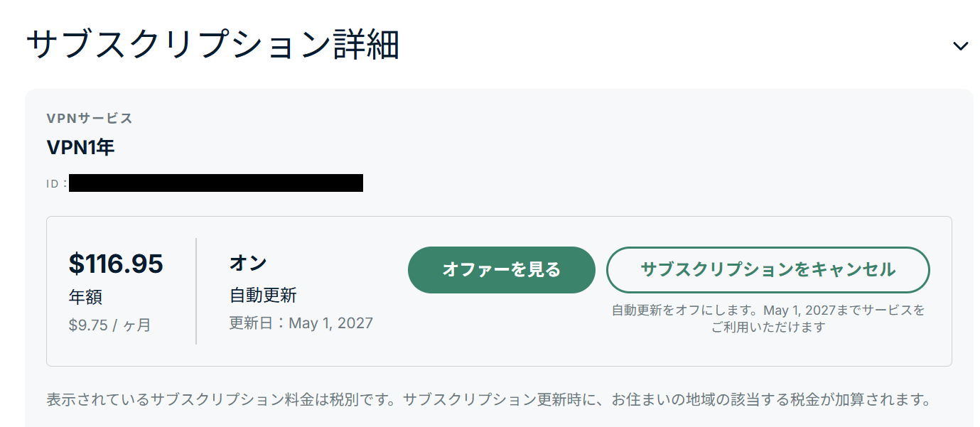
Task: Click the サブスクリプションをキャンセル button
Action: [768, 270]
